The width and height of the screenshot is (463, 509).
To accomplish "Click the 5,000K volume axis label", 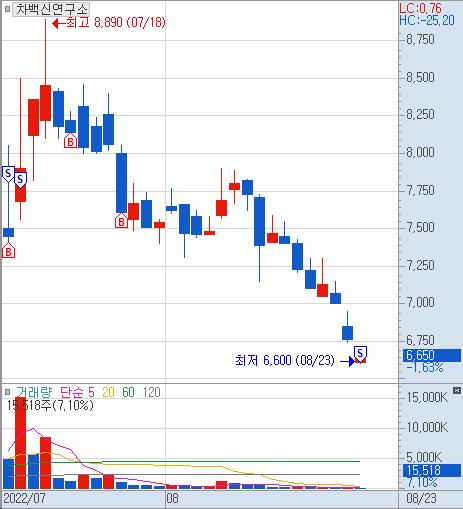I will tap(424, 457).
